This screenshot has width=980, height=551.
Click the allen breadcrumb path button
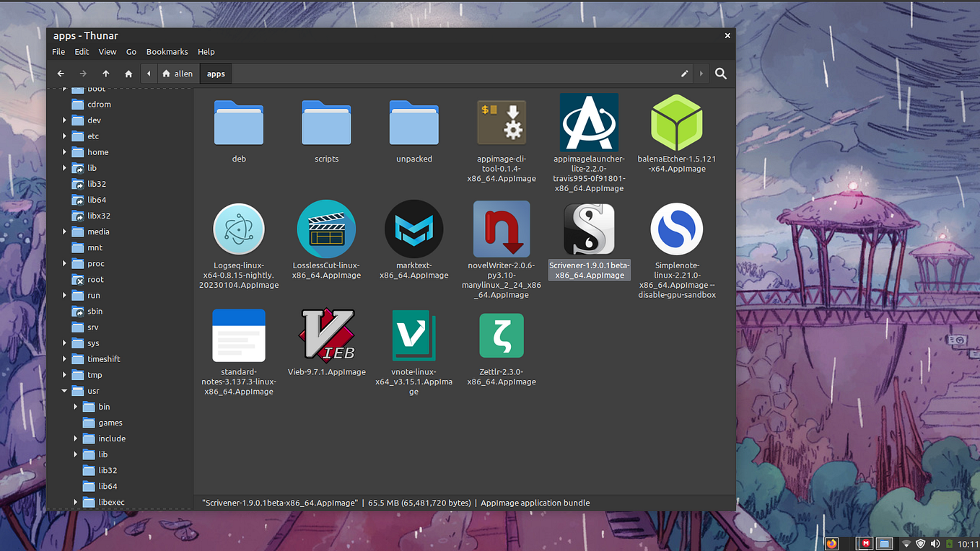(x=178, y=73)
